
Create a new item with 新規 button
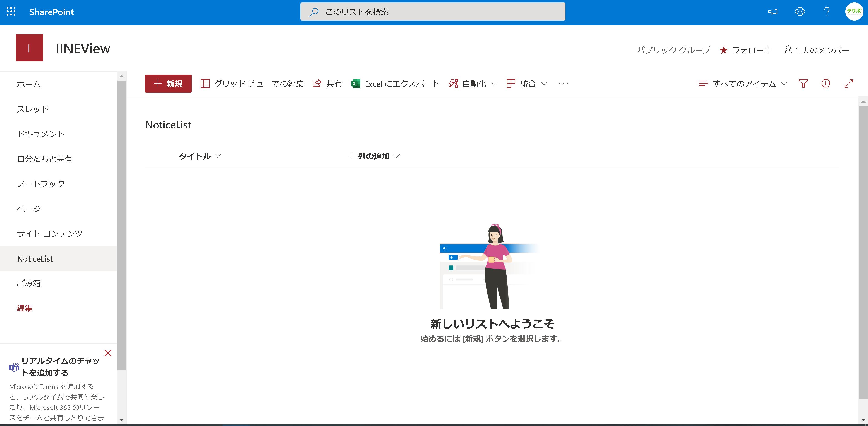point(168,84)
